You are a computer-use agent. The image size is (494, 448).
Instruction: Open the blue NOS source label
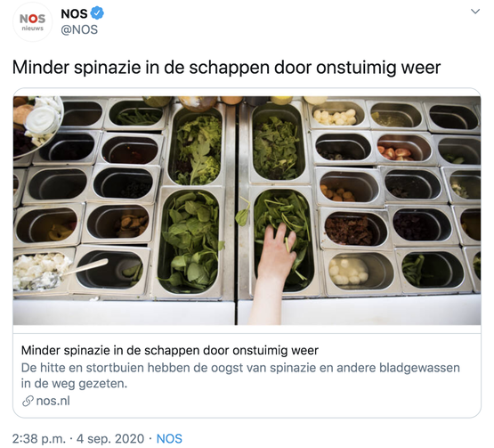[169, 438]
